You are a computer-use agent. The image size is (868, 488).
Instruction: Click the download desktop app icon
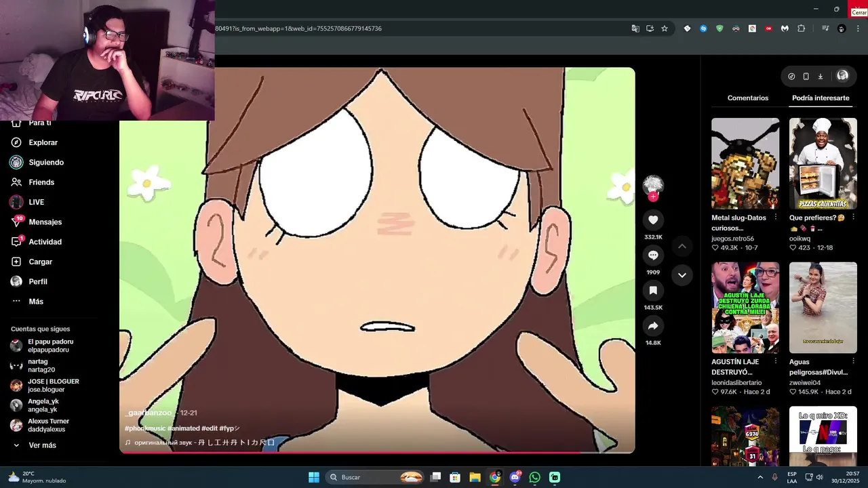click(x=820, y=77)
